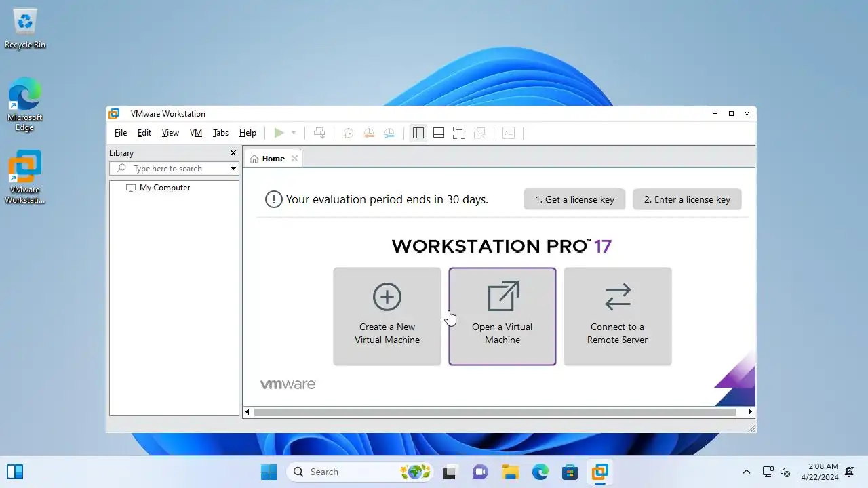The image size is (868, 488).
Task: Maximize the VMware Workstation window
Action: tap(731, 114)
